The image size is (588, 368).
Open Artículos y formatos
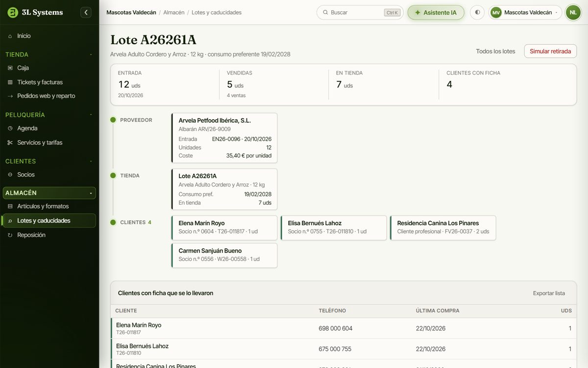click(49, 206)
